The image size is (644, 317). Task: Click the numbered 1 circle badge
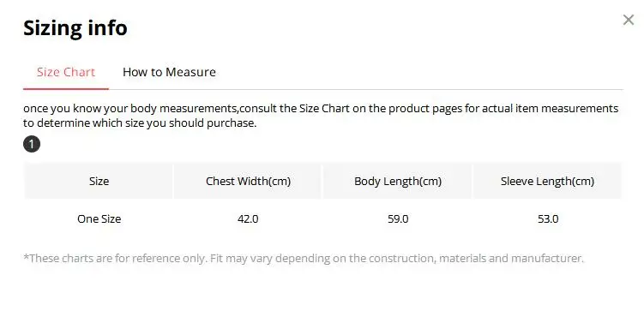coord(32,144)
